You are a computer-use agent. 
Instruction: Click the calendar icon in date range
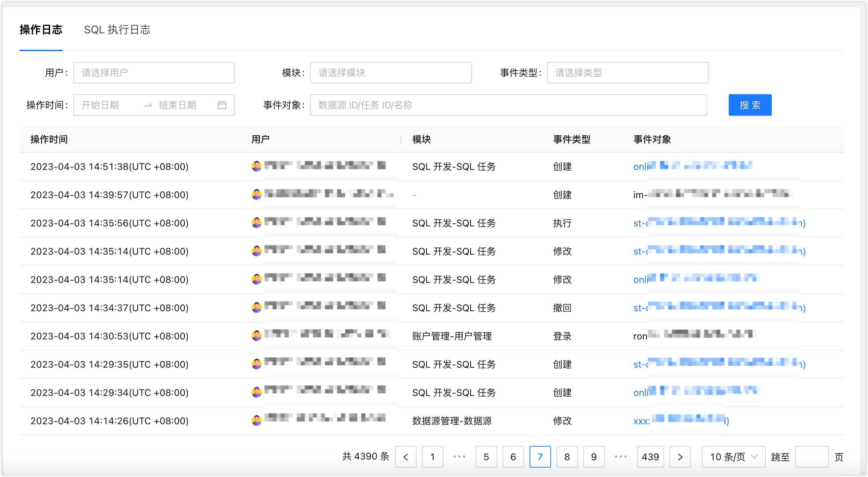[x=222, y=105]
